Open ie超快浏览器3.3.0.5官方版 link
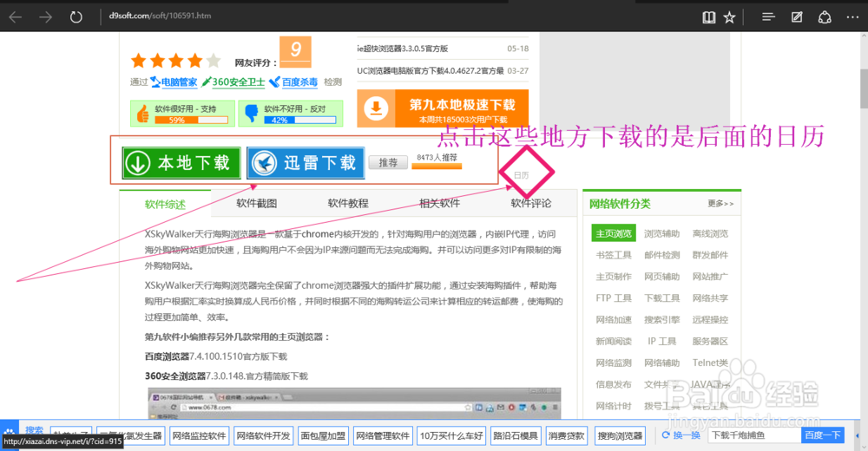This screenshot has height=451, width=868. 403,49
